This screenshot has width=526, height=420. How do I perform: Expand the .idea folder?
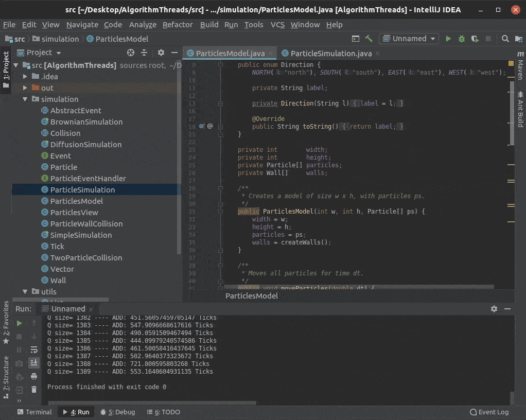(25, 77)
